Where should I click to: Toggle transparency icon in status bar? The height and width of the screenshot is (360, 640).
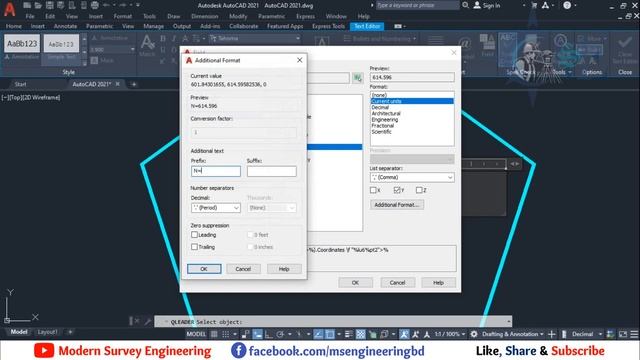point(361,334)
